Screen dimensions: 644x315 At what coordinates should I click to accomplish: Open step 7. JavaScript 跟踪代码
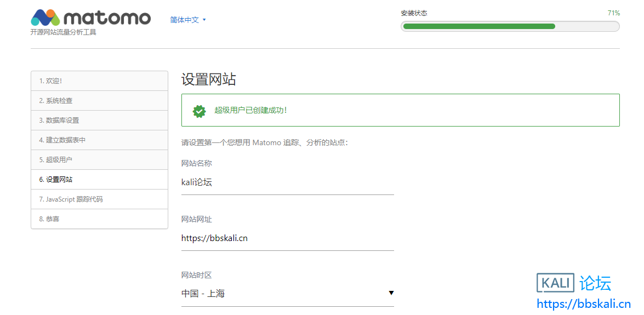coord(99,199)
